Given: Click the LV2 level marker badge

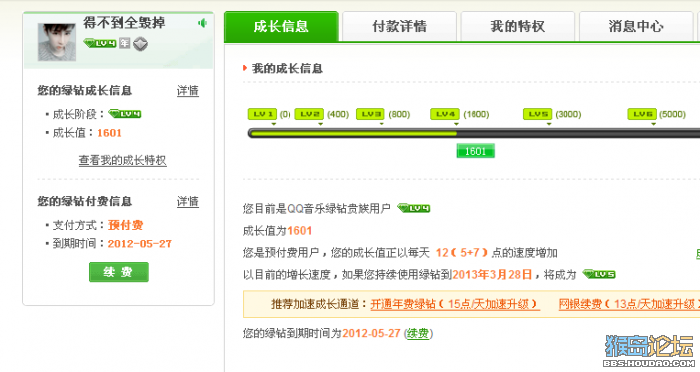Looking at the screenshot, I should tap(309, 114).
